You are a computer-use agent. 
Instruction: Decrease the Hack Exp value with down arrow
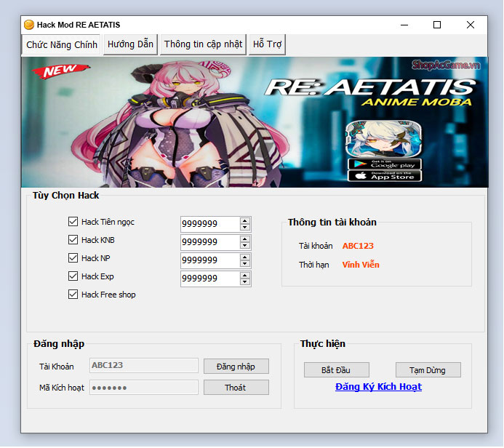pyautogui.click(x=245, y=282)
